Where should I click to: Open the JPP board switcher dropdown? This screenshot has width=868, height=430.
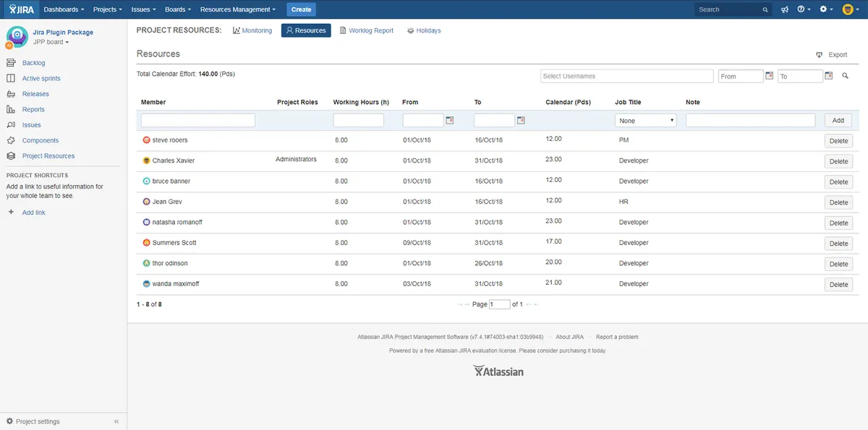(51, 42)
